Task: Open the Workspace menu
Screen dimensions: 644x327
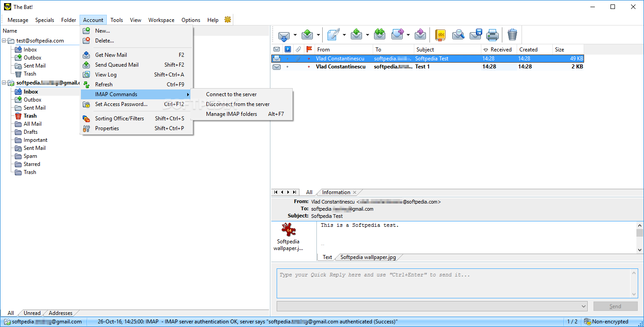Action: point(161,20)
